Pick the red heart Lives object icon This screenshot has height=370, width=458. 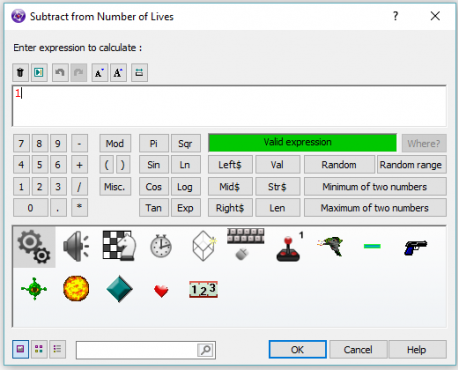pyautogui.click(x=161, y=291)
